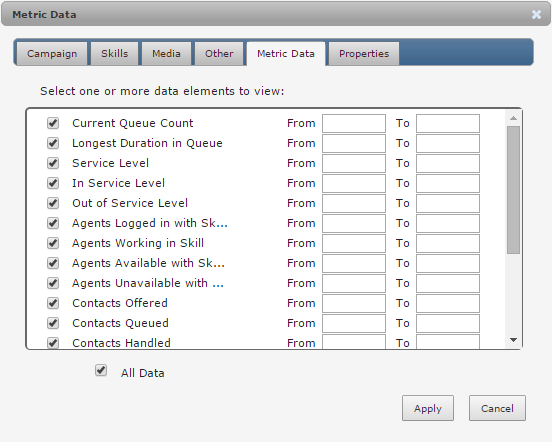Click the Cancel button
The image size is (552, 442).
coord(497,408)
